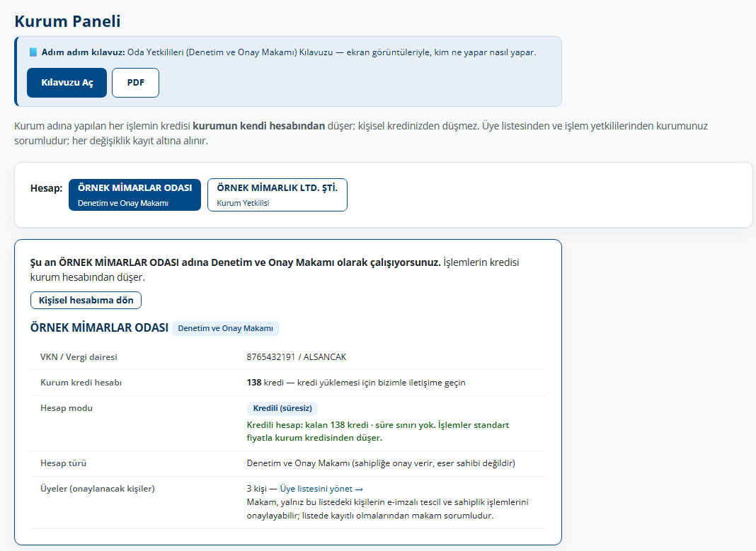
Task: Select ÖRNEK MİMARLAR ODASI account tab
Action: pyautogui.click(x=135, y=195)
